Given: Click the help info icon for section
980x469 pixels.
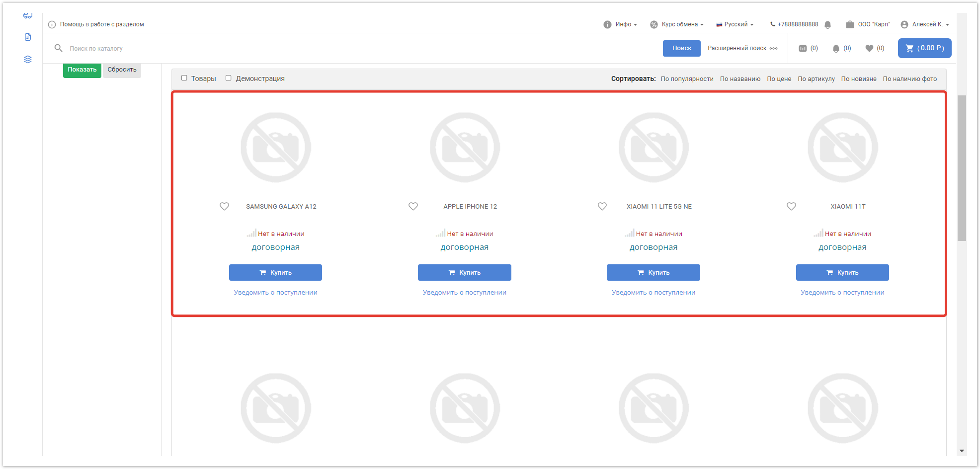Looking at the screenshot, I should (52, 24).
